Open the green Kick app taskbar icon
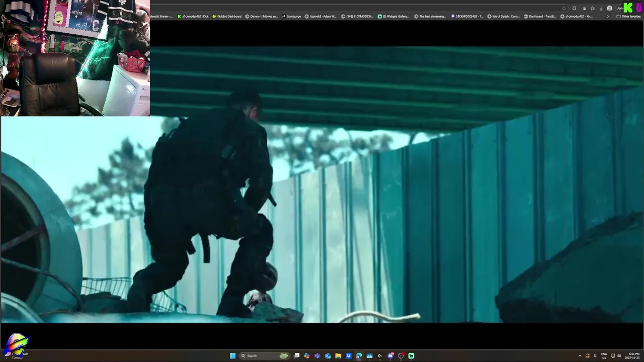Viewport: 644px width, 362px height. 411,356
